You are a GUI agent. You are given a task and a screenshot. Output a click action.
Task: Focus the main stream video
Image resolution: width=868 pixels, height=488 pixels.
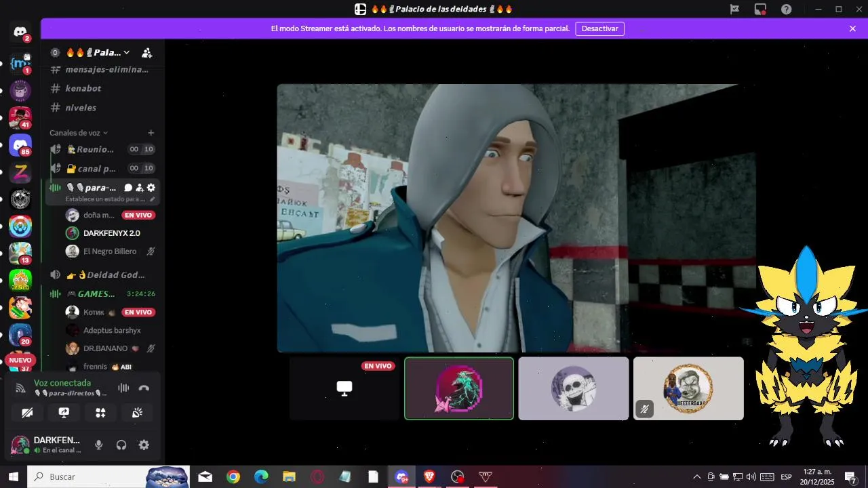coord(516,218)
